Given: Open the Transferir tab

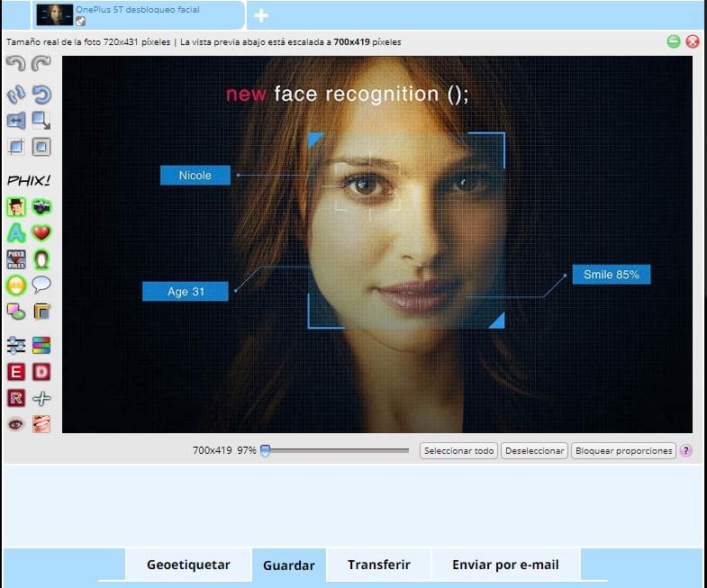Looking at the screenshot, I should point(378,565).
